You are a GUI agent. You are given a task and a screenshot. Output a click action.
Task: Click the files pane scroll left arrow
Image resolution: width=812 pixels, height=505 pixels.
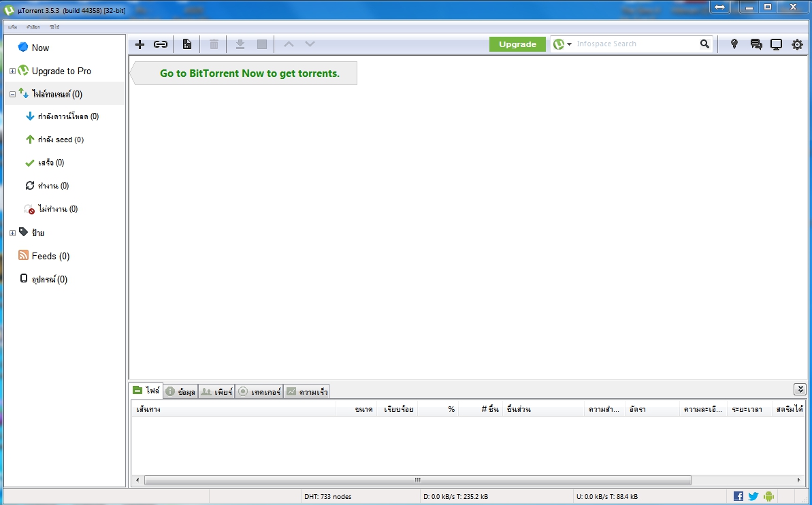click(137, 480)
